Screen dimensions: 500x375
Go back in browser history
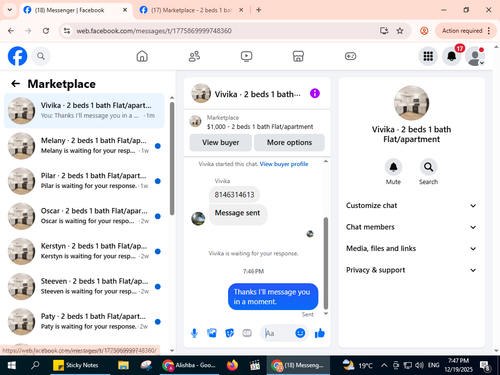pyautogui.click(x=11, y=31)
